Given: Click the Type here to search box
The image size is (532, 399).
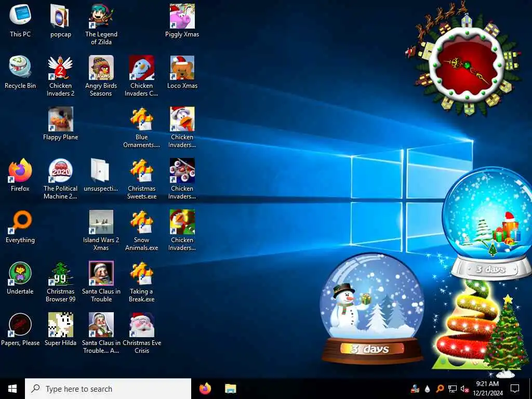Looking at the screenshot, I should click(108, 389).
